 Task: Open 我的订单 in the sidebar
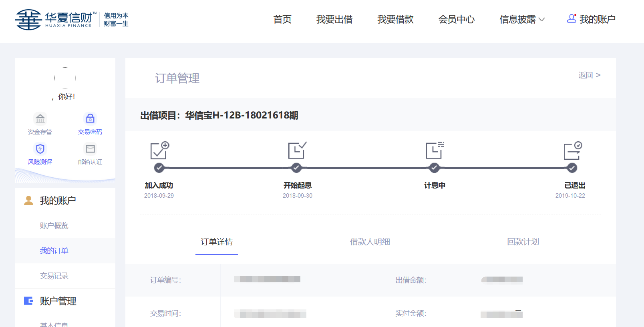coord(54,251)
